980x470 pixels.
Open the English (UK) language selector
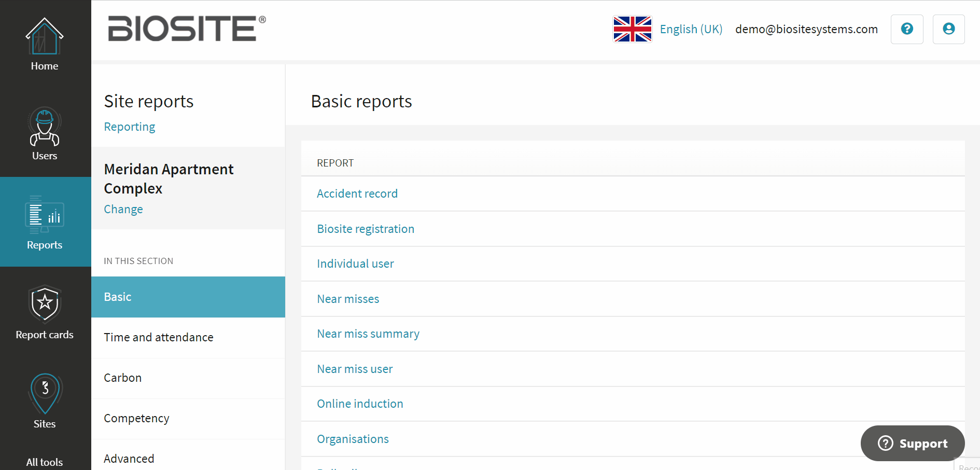coord(691,29)
